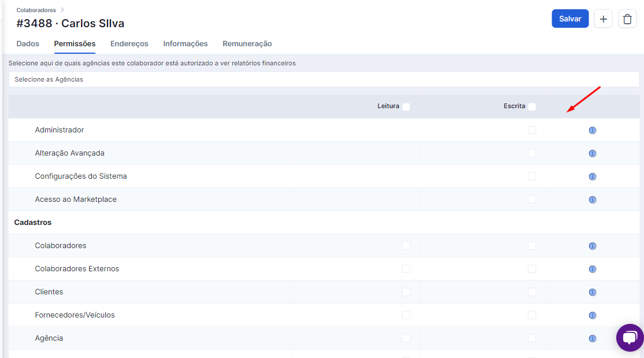Image resolution: width=644 pixels, height=358 pixels.
Task: Show info for Acesso ao Marketplace
Action: 592,200
